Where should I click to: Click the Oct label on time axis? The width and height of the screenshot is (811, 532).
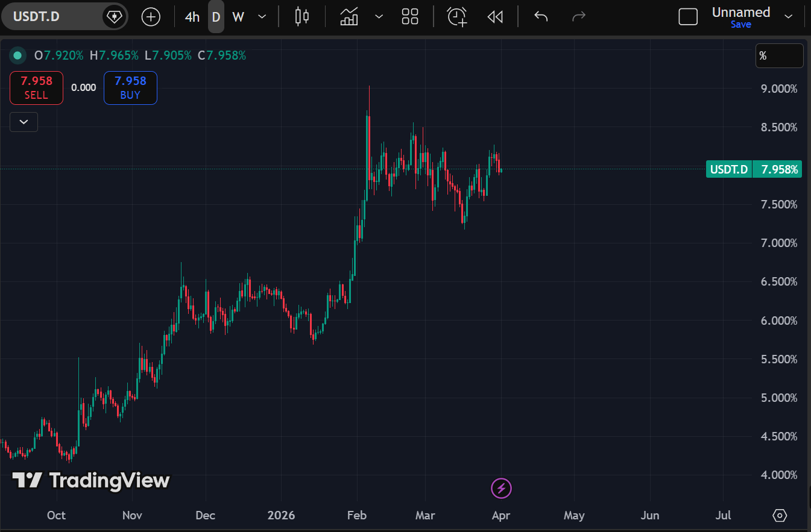click(56, 516)
